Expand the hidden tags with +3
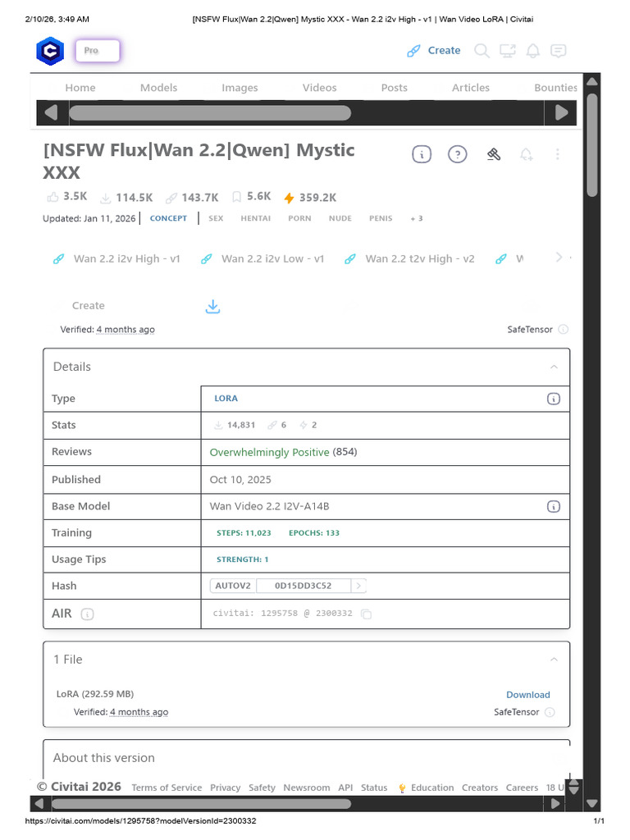Image resolution: width=630 pixels, height=840 pixels. pos(417,219)
